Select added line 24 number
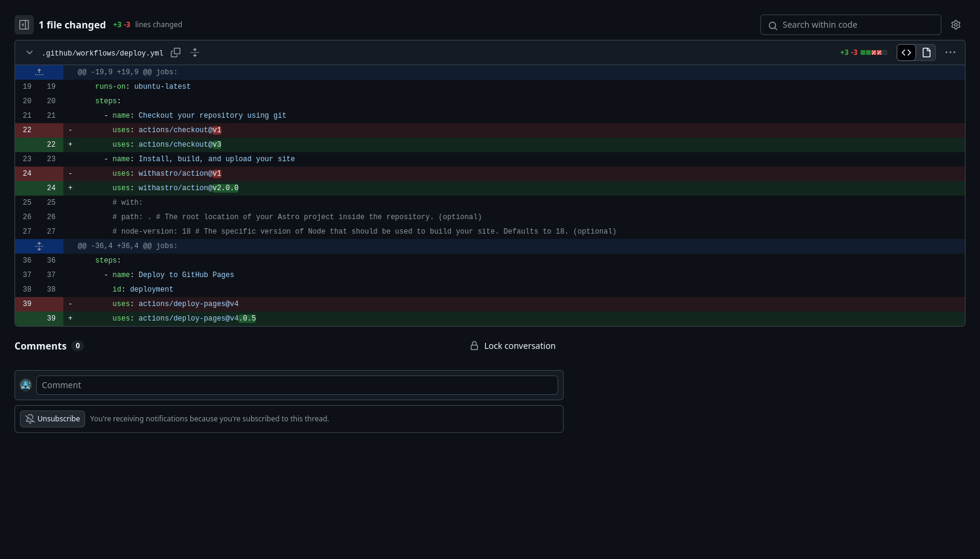980x559 pixels. click(51, 188)
